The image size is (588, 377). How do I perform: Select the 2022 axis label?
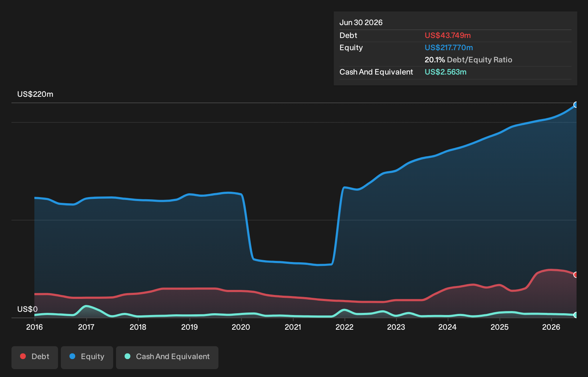click(344, 327)
